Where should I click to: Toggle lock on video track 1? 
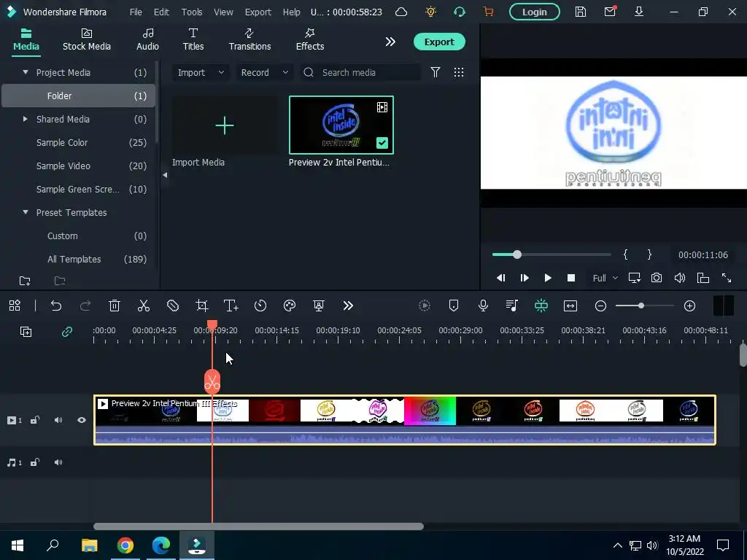click(35, 420)
